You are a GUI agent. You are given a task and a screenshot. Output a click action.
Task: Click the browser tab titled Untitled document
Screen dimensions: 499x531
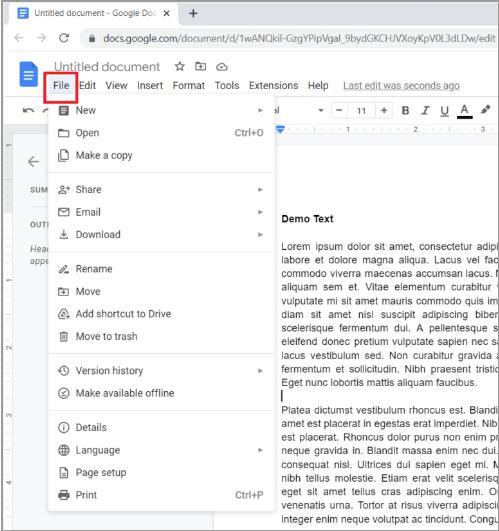coord(94,13)
